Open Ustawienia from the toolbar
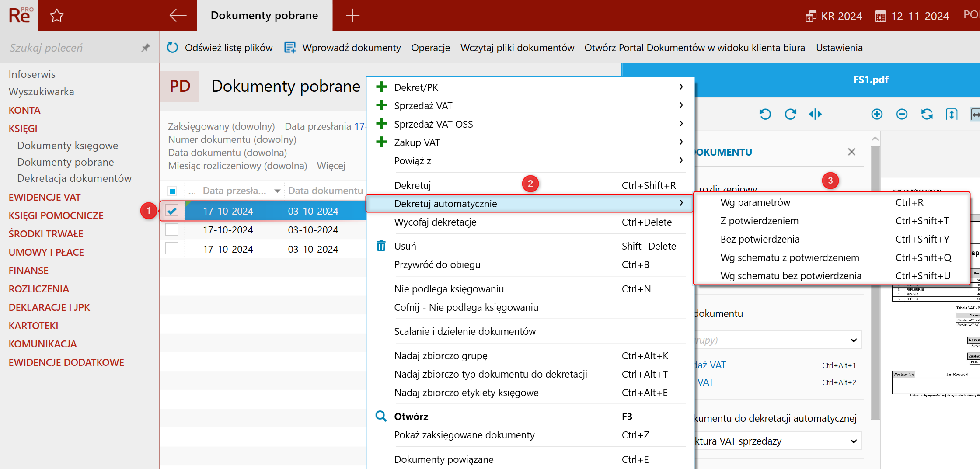The image size is (980, 469). point(839,48)
